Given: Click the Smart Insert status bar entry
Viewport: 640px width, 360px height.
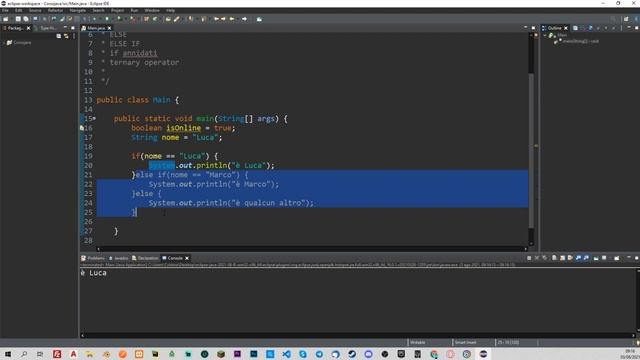Looking at the screenshot, I should (465, 342).
